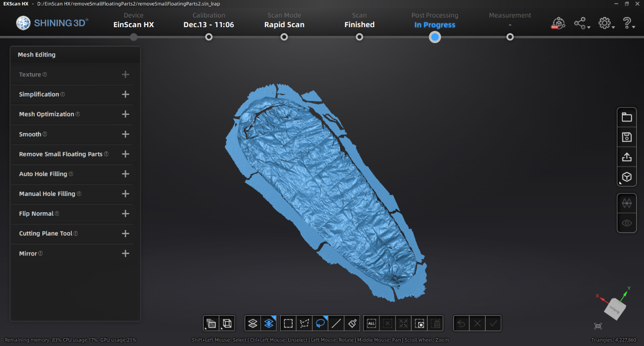The height and width of the screenshot is (346, 644).
Task: Invert the current selection
Action: [x=420, y=323]
